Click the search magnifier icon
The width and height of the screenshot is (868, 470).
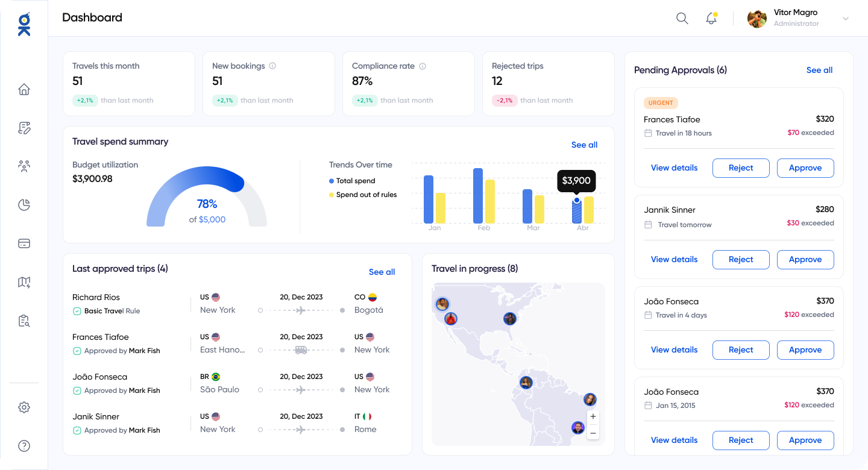click(x=682, y=18)
